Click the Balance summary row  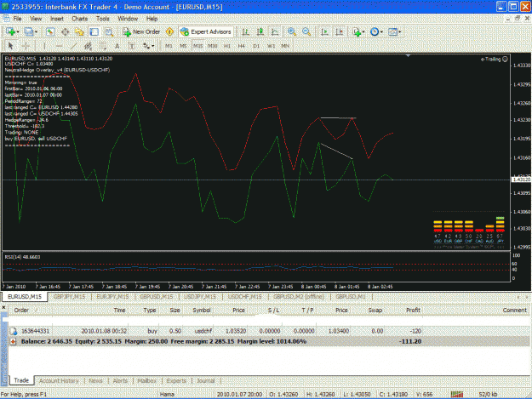270,341
